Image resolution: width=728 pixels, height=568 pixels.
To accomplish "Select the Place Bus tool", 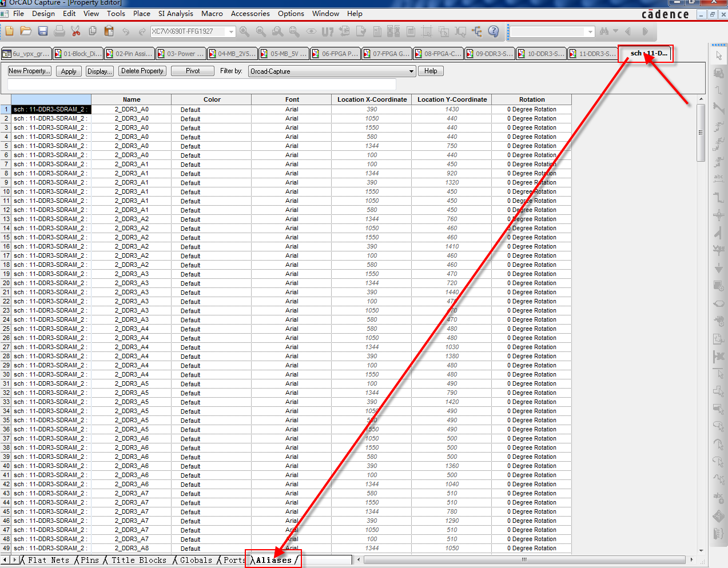I will (719, 197).
